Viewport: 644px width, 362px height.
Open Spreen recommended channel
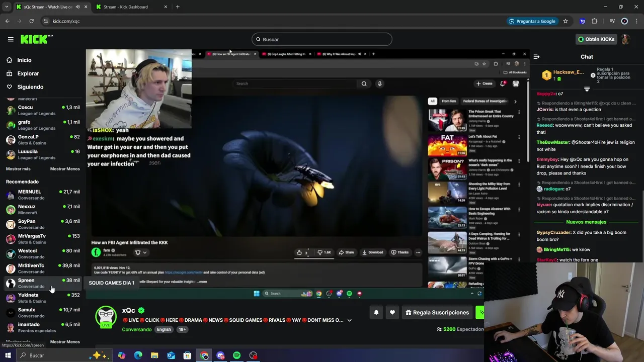click(x=42, y=283)
